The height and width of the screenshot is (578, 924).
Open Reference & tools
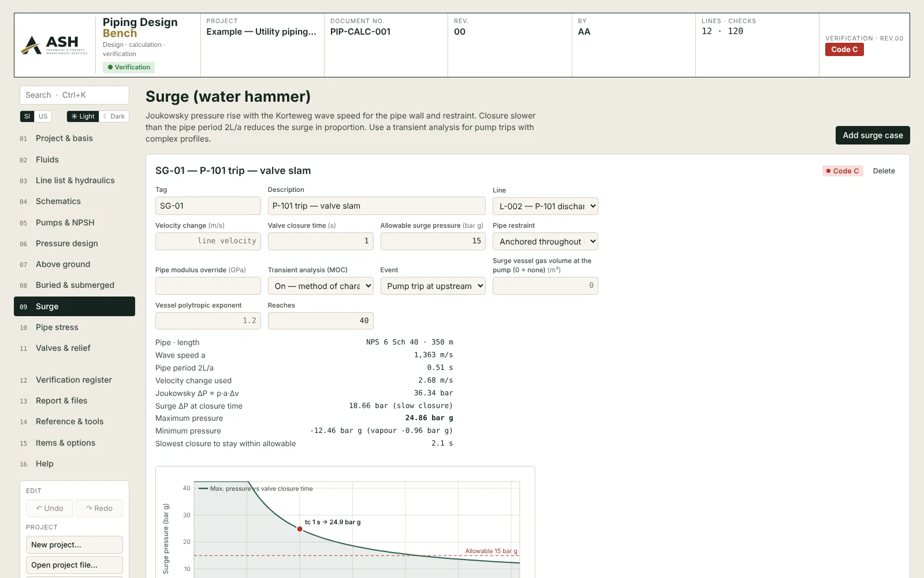74,421
